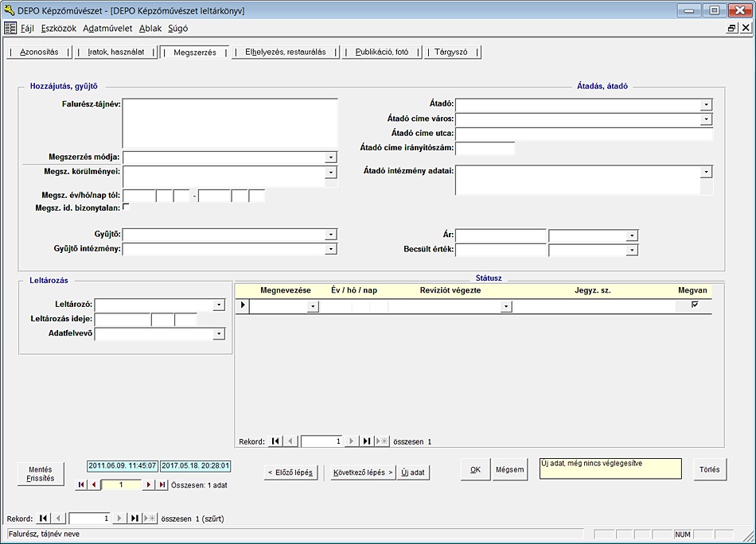Screen dimensions: 756x544
Task: Open the Adatművelet menu
Action: click(107, 28)
